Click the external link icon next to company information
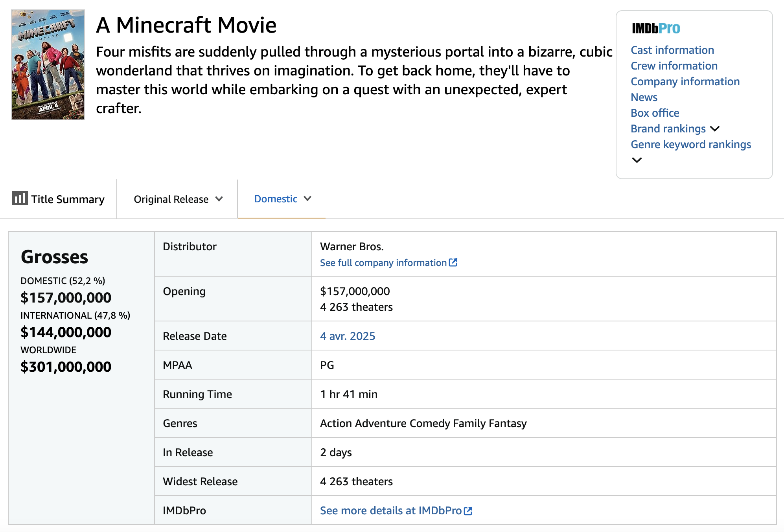This screenshot has width=784, height=532. (x=454, y=262)
